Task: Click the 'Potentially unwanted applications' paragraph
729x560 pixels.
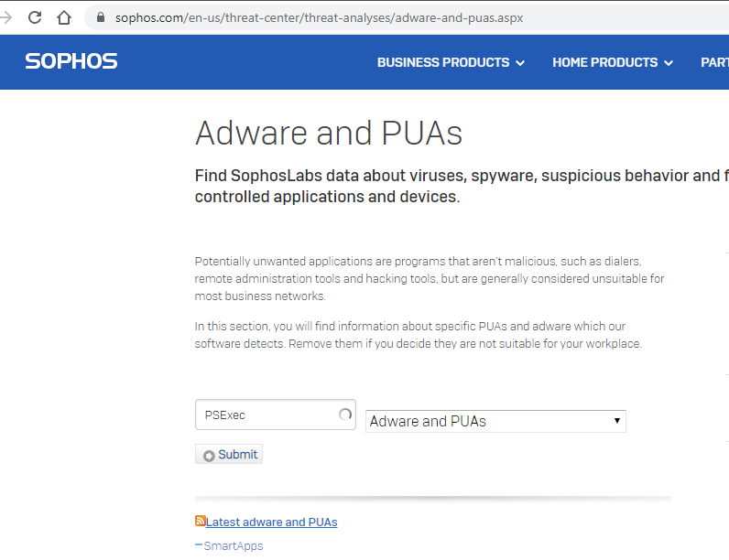Action: [430, 278]
